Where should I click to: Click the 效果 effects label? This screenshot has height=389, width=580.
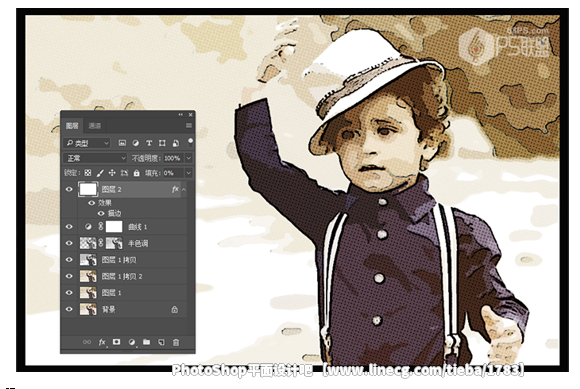coord(105,203)
